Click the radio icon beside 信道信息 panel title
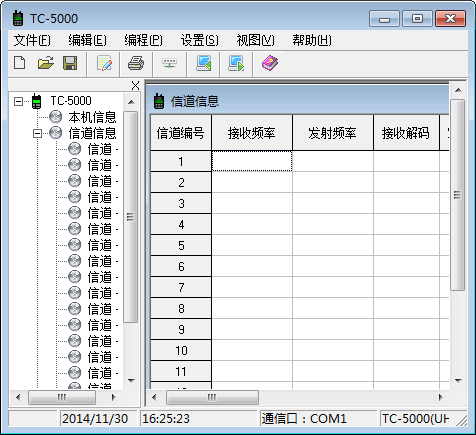 159,101
